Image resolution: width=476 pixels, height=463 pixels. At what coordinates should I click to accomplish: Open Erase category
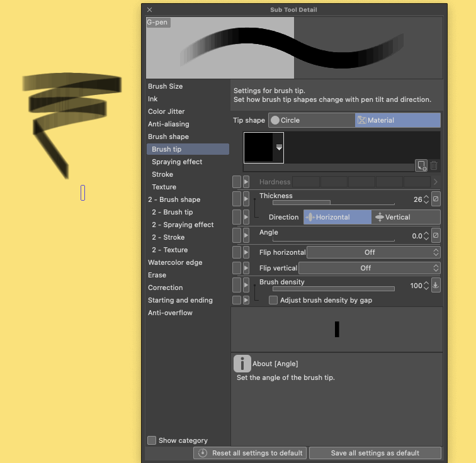[x=157, y=275]
